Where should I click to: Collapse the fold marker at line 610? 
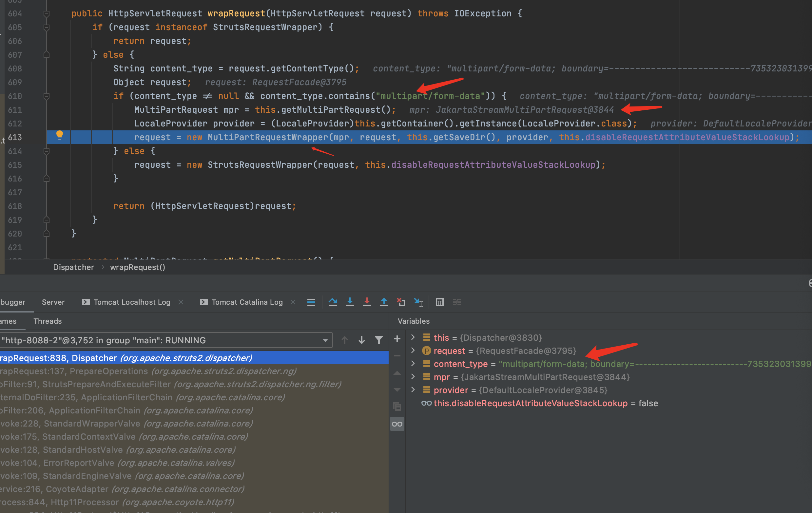47,96
